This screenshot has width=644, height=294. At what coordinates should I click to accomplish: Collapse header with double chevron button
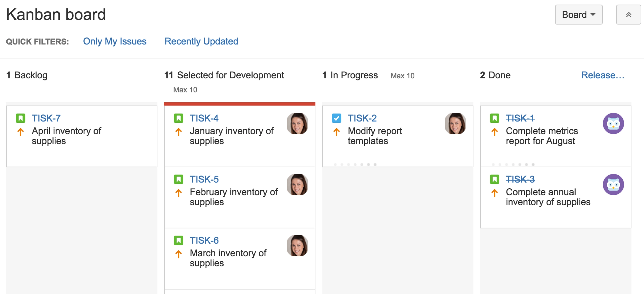click(x=628, y=15)
